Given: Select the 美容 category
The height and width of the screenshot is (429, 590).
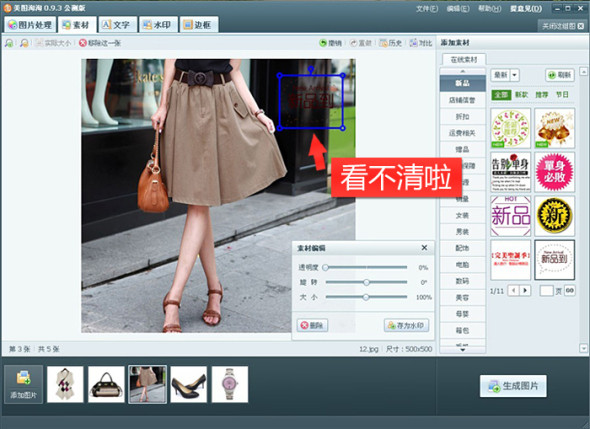Looking at the screenshot, I should (x=462, y=298).
